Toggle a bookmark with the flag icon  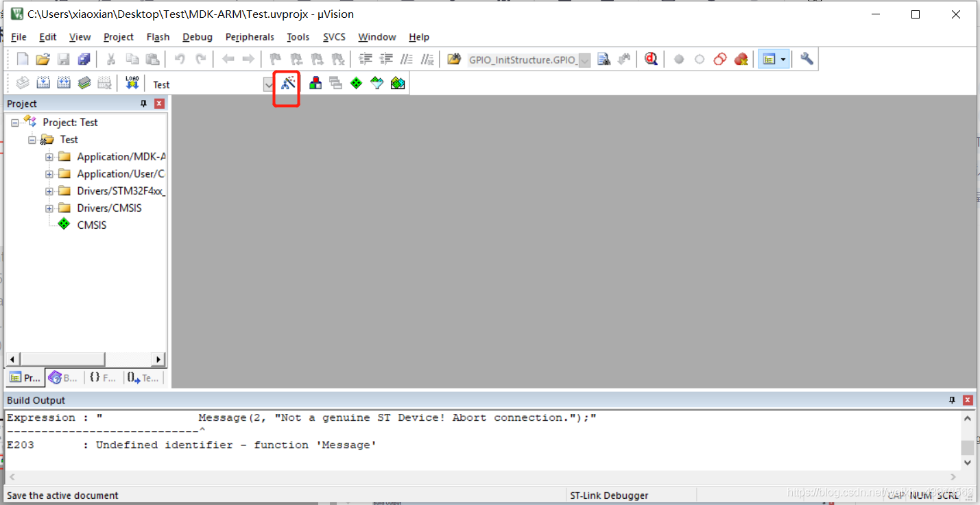(276, 60)
